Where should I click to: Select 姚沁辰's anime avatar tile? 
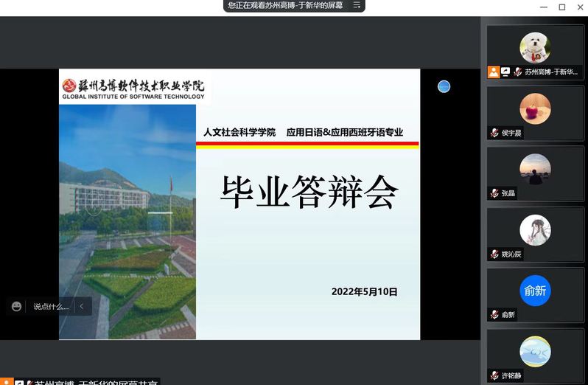[x=535, y=230]
